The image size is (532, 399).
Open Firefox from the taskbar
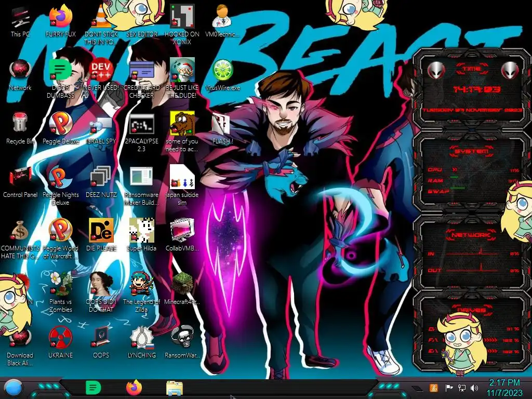coord(134,388)
